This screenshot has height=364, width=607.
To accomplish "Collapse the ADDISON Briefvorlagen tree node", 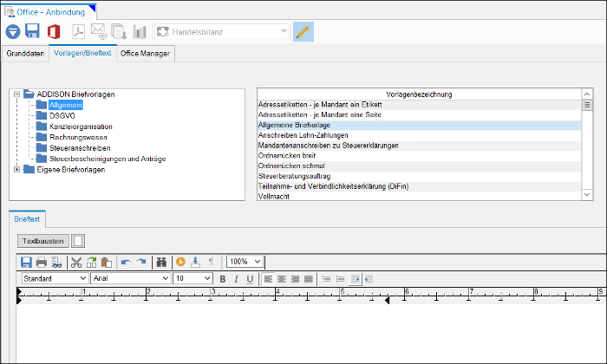I will tap(16, 94).
